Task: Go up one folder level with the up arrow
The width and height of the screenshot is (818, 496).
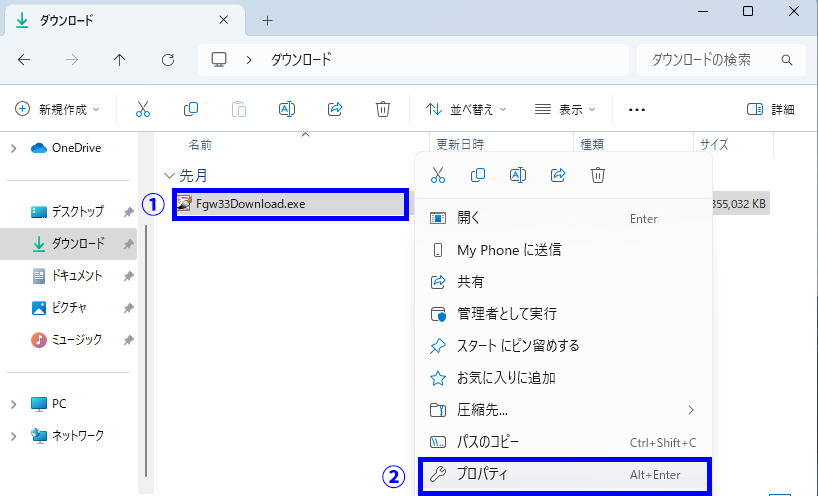Action: (120, 60)
